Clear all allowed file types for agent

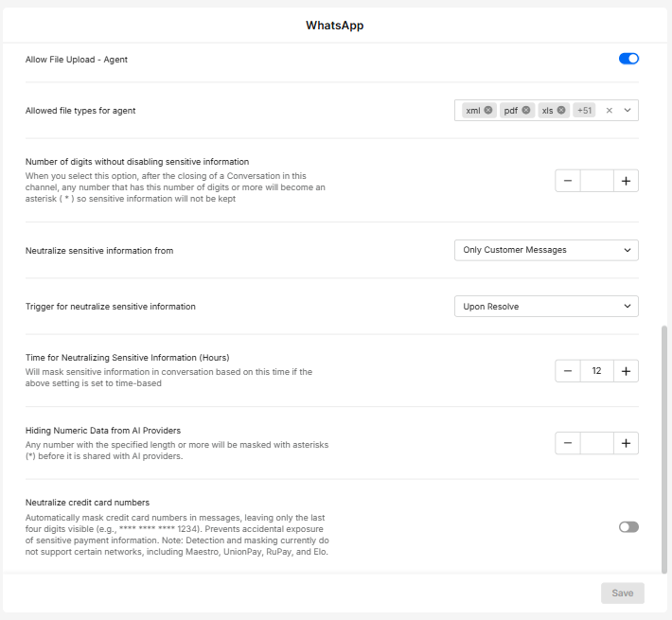click(x=609, y=111)
